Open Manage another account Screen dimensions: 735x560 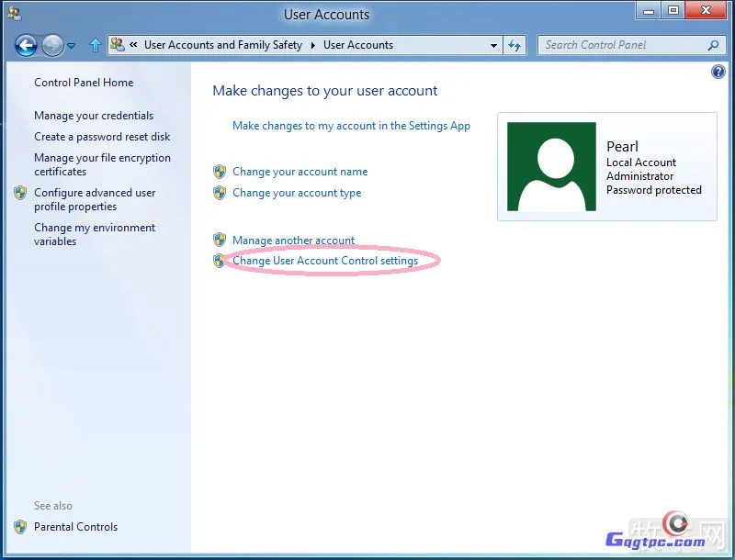click(x=293, y=241)
